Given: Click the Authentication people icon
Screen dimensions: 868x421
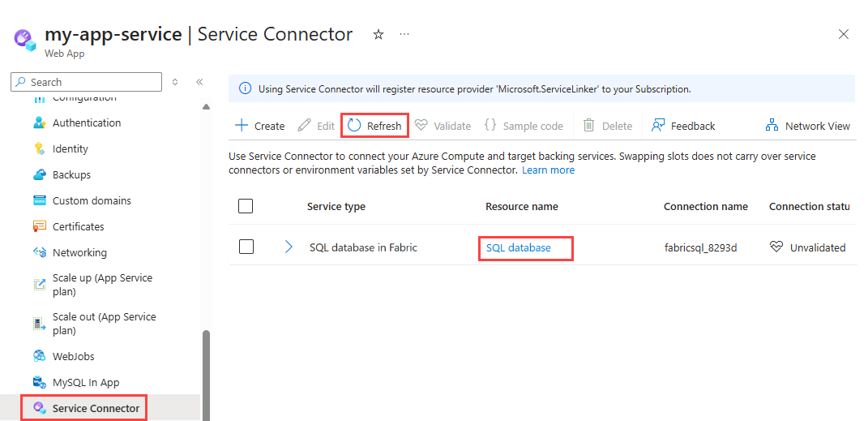Looking at the screenshot, I should click(39, 123).
